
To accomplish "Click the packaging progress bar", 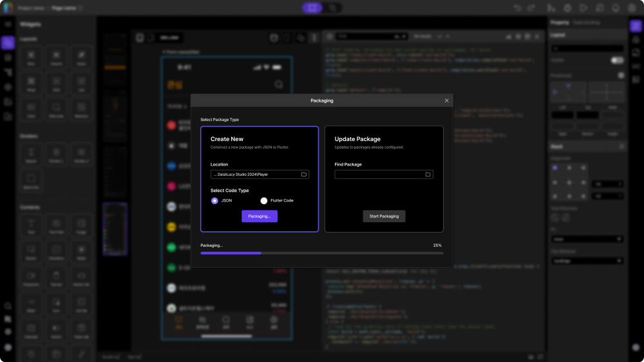I will tap(321, 253).
